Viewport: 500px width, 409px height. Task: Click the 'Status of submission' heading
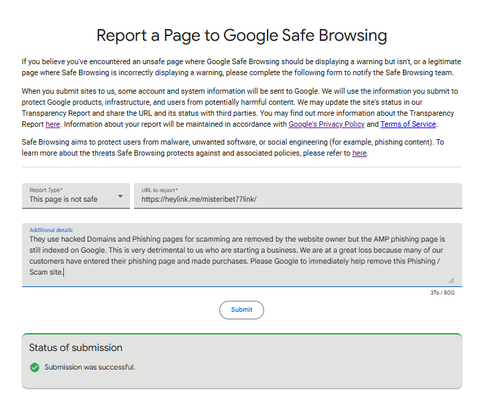[x=76, y=348]
